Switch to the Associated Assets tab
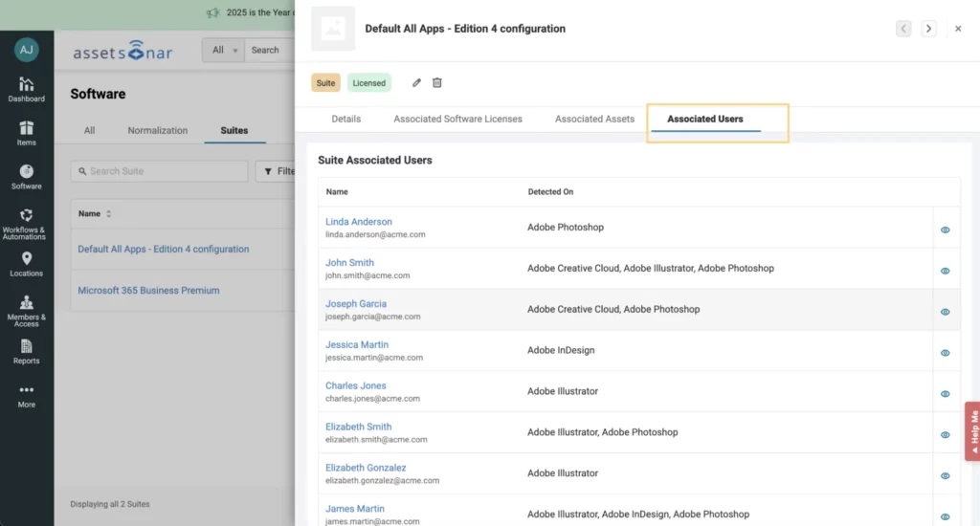This screenshot has height=526, width=980. [x=594, y=120]
